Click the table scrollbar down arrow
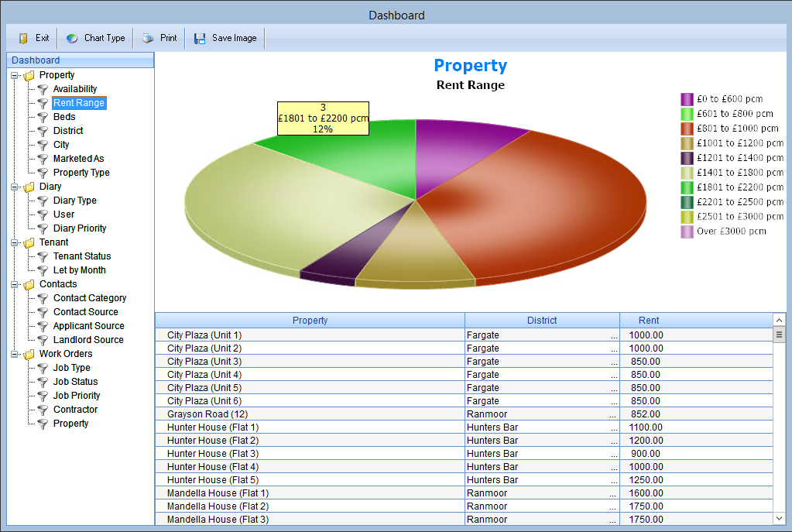Screen dimensions: 792x532 point(779,518)
